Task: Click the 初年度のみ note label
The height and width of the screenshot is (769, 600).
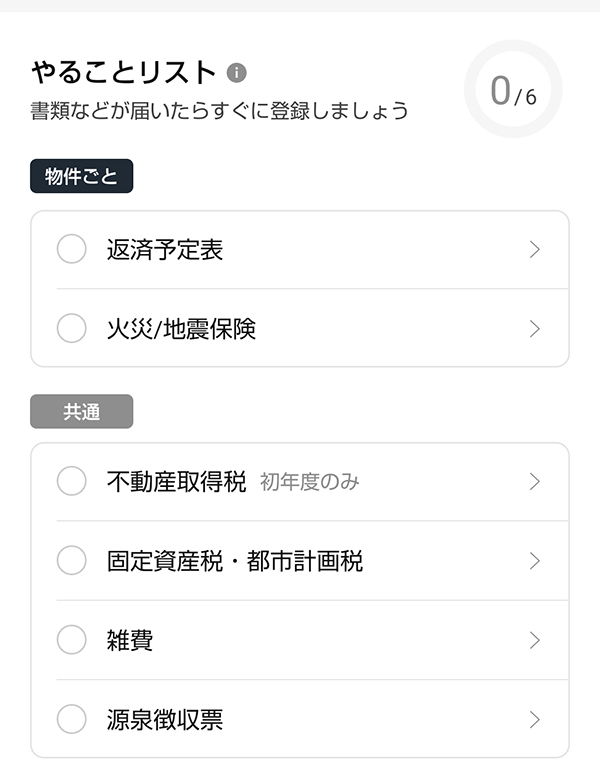Action: pos(309,482)
